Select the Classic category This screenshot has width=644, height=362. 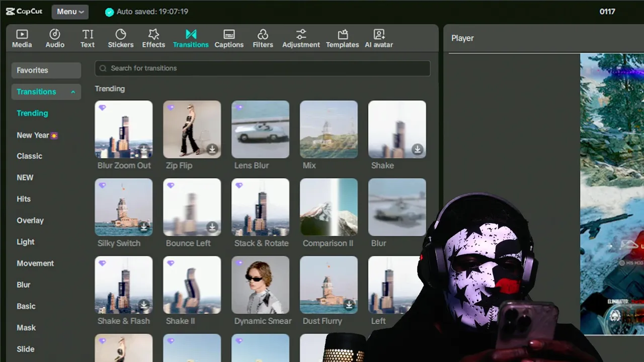click(29, 156)
